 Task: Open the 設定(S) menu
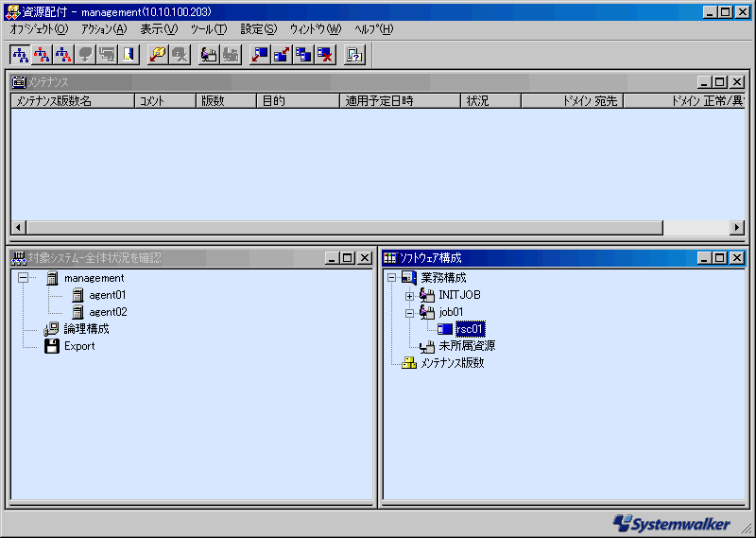tap(259, 29)
